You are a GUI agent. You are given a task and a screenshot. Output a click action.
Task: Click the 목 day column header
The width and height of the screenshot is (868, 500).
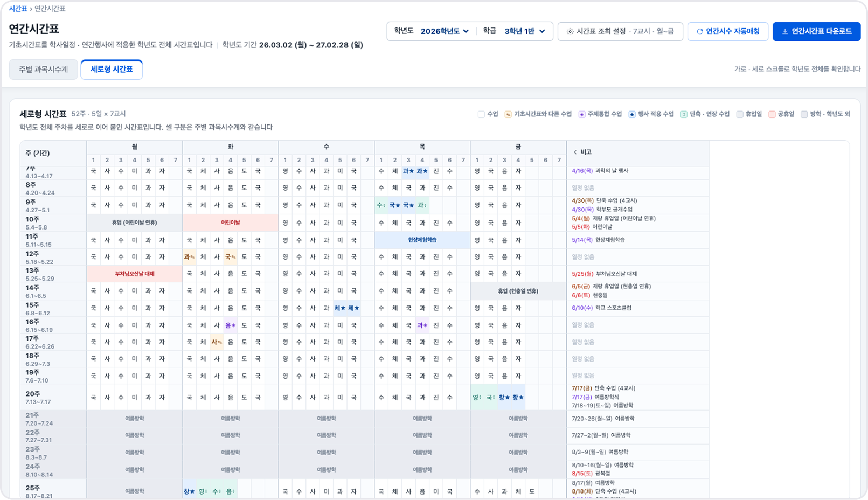pyautogui.click(x=422, y=147)
